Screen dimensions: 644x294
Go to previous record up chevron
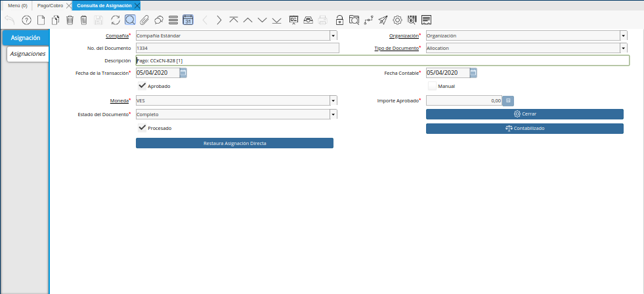(x=247, y=20)
